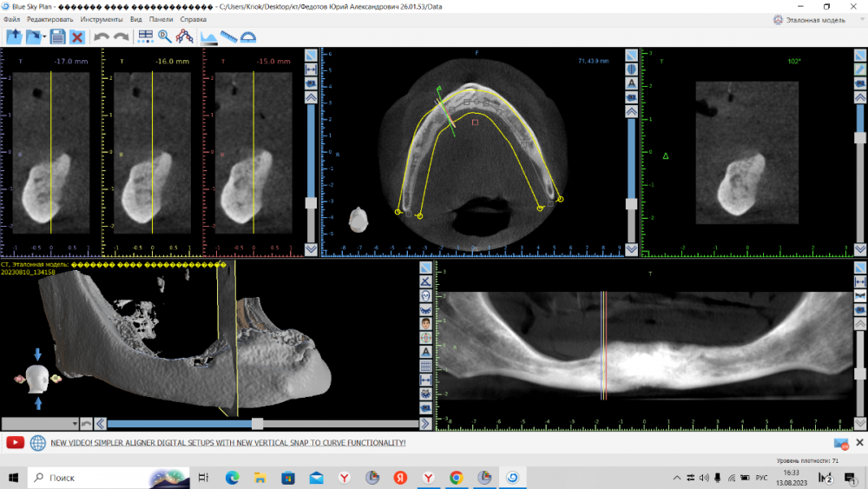This screenshot has height=489, width=868.
Task: Click the magnifier zoom tool in toolbar
Action: coord(164,36)
